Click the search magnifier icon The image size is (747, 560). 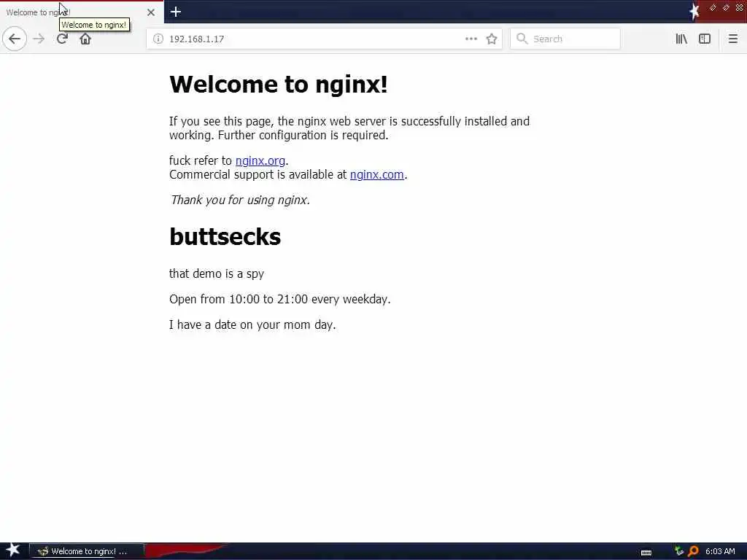(x=522, y=39)
